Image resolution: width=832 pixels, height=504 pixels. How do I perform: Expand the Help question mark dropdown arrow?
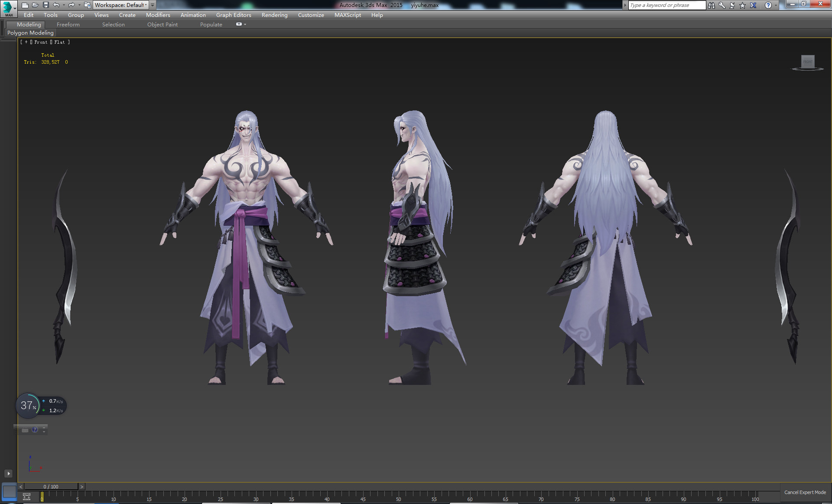pyautogui.click(x=776, y=5)
